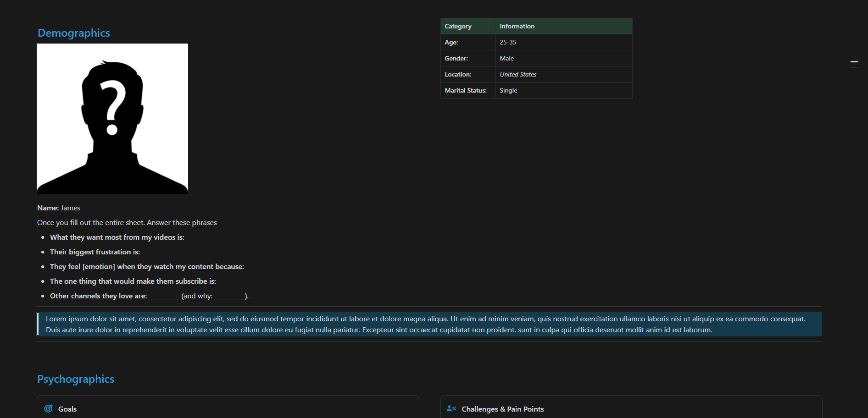Click the Demographics heading

(74, 33)
